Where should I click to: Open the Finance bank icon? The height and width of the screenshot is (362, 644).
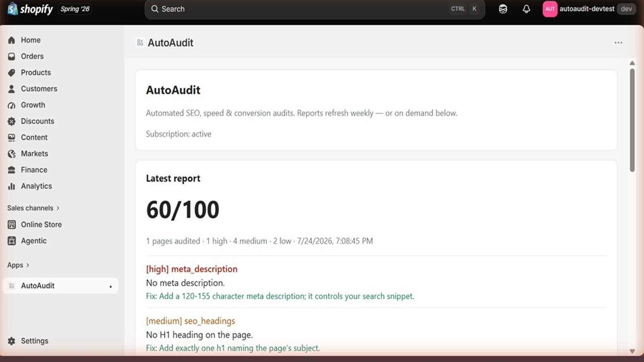pyautogui.click(x=12, y=170)
